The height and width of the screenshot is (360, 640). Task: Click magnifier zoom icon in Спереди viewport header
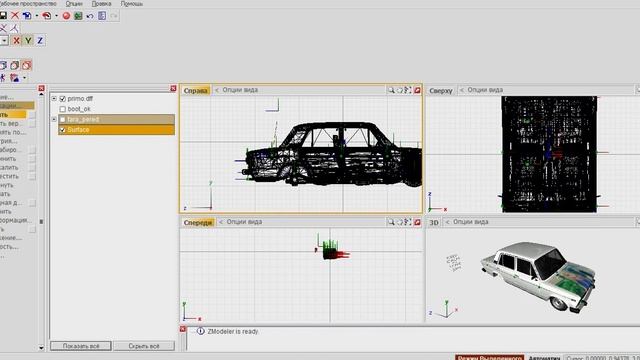[391, 222]
